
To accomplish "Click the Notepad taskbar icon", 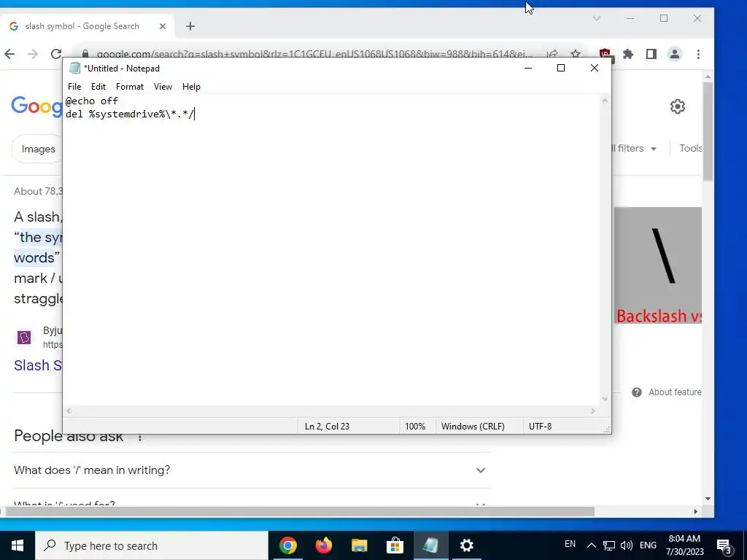I will (430, 545).
